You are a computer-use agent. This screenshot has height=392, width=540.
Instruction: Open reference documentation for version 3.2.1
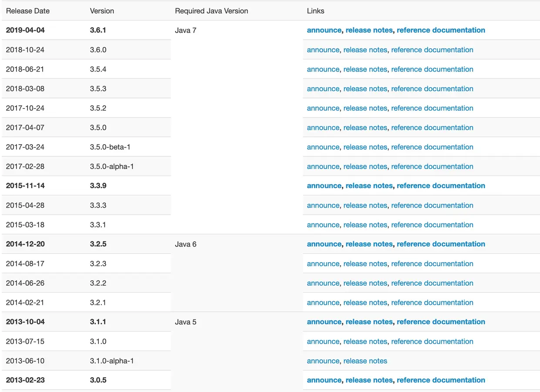pos(432,302)
